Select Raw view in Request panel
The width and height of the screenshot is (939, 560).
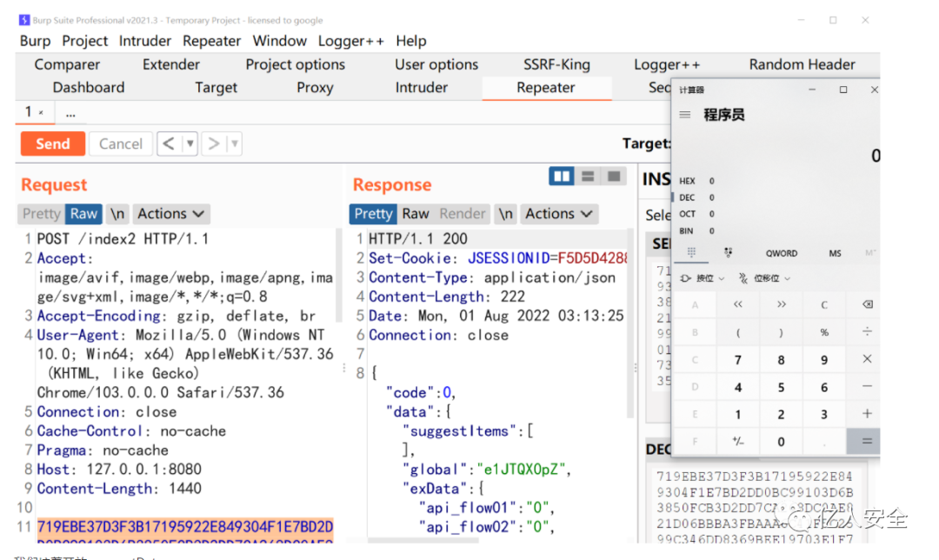[x=83, y=214]
